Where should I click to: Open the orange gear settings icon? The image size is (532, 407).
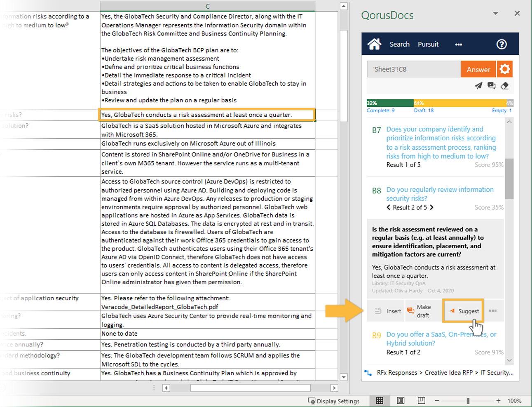[505, 69]
